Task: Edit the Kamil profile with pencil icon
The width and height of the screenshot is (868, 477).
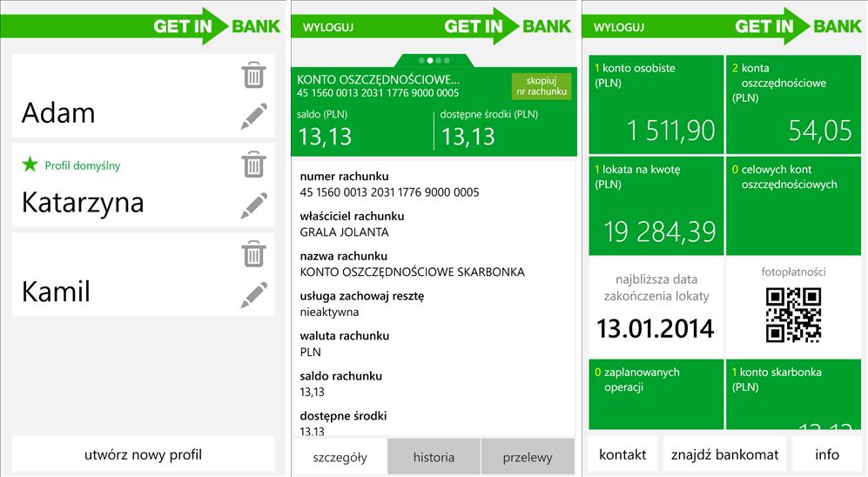Action: coord(253,295)
